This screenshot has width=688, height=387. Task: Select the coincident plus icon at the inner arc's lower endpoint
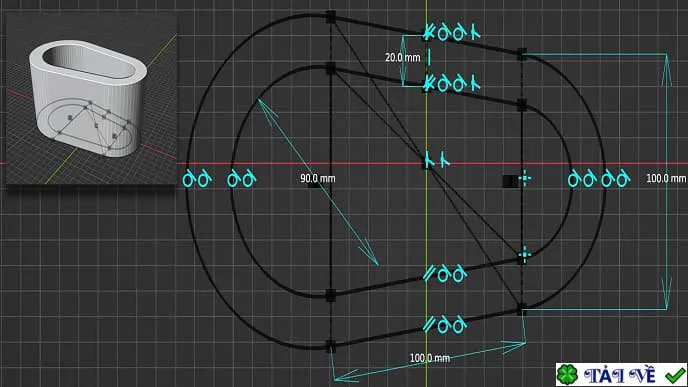524,254
